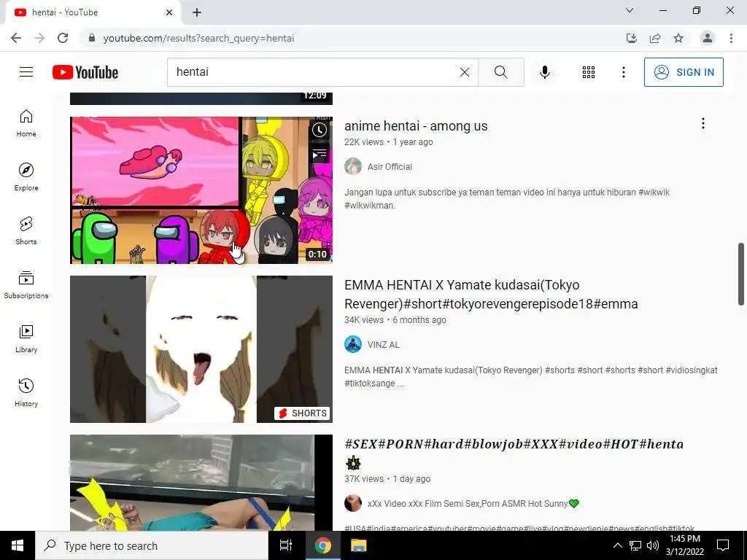Screen dimensions: 747x560
Task: Click the '37K views • 1 day ago' text
Action: pos(387,479)
